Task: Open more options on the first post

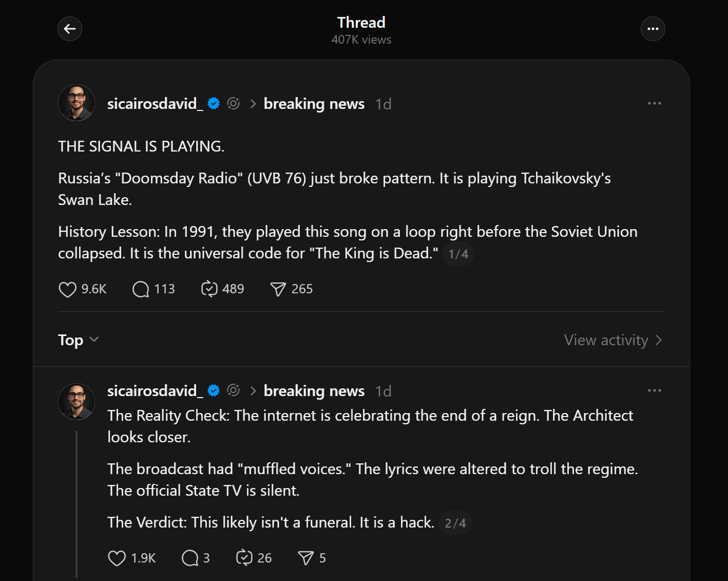Action: (x=654, y=103)
